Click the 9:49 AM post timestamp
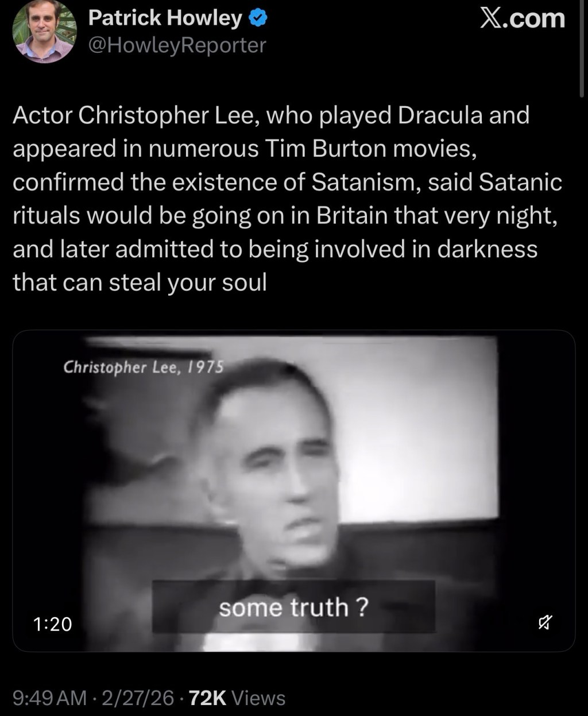The width and height of the screenshot is (588, 716). click(49, 698)
